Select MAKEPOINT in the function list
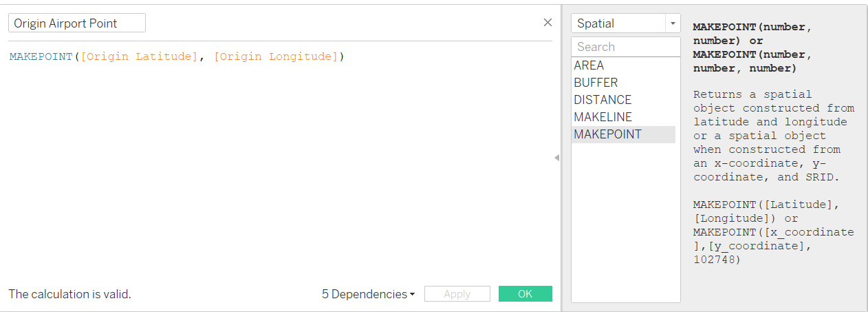The image size is (868, 312). 608,134
